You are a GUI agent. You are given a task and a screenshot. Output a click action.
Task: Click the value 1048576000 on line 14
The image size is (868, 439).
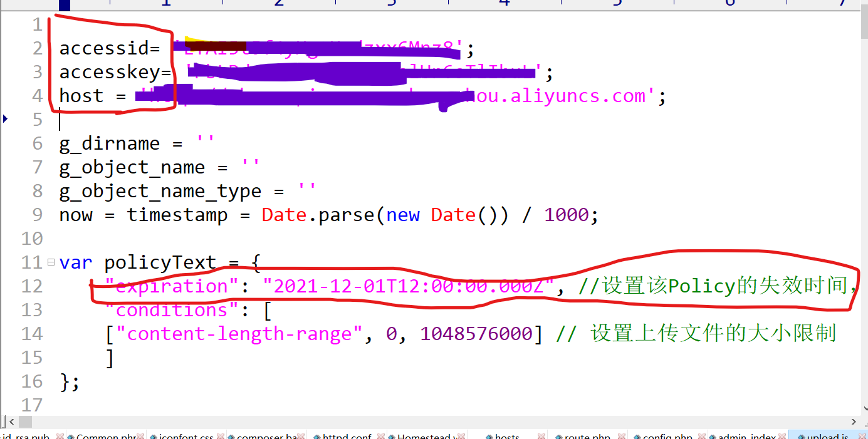(476, 334)
